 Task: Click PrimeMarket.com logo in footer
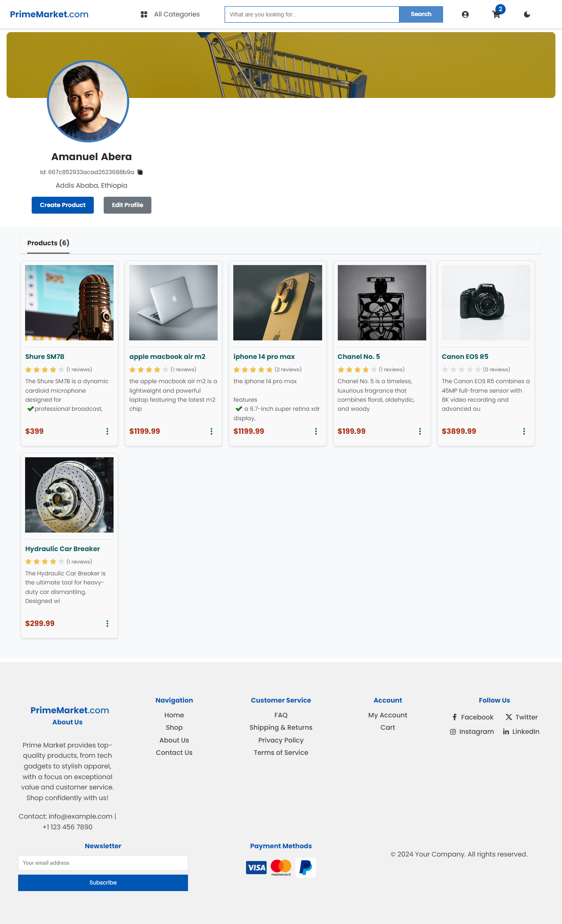tap(70, 710)
